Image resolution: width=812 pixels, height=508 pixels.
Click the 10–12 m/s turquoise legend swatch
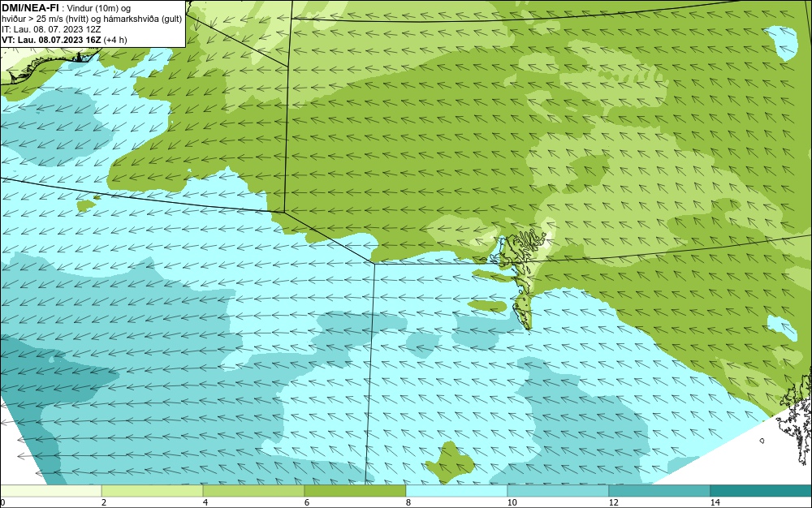point(559,490)
